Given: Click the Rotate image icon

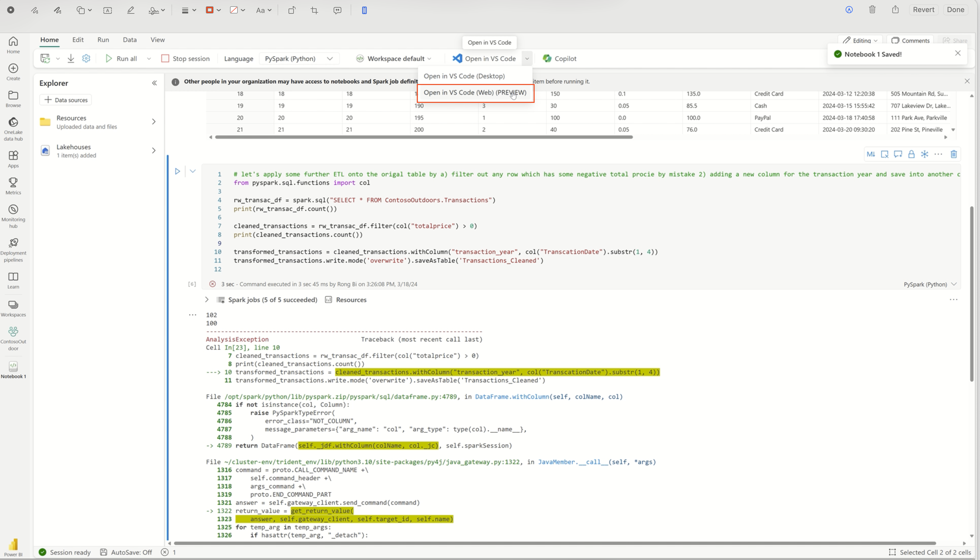Looking at the screenshot, I should point(292,10).
